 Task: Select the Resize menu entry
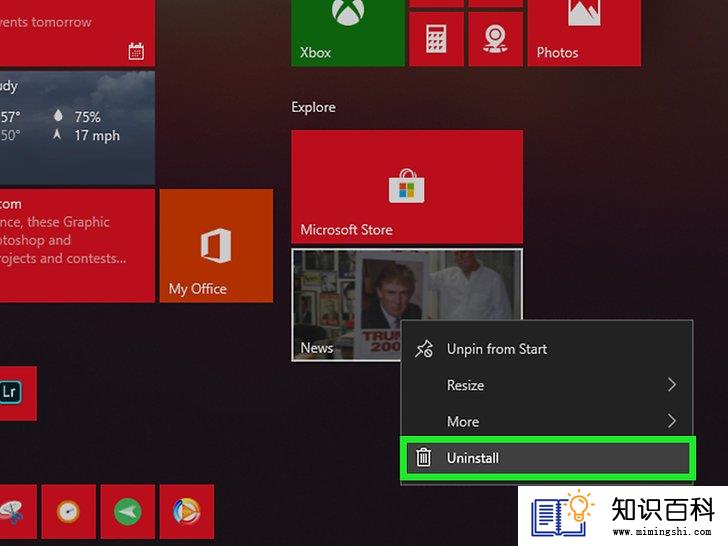[546, 385]
